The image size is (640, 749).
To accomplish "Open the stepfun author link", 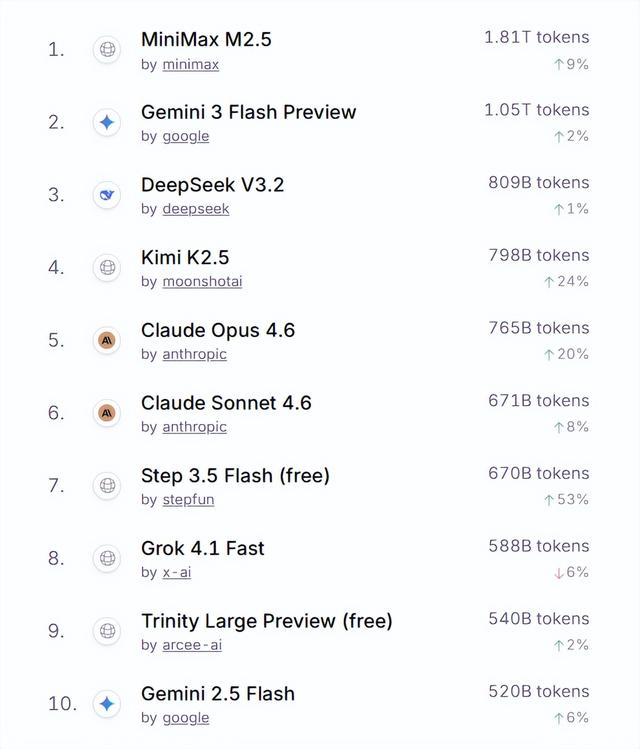I will click(188, 500).
